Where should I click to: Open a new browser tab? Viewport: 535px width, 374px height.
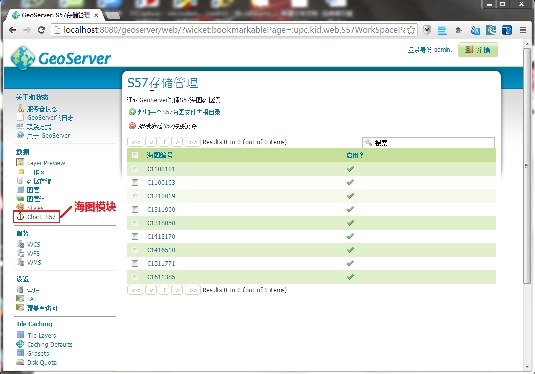coord(113,15)
